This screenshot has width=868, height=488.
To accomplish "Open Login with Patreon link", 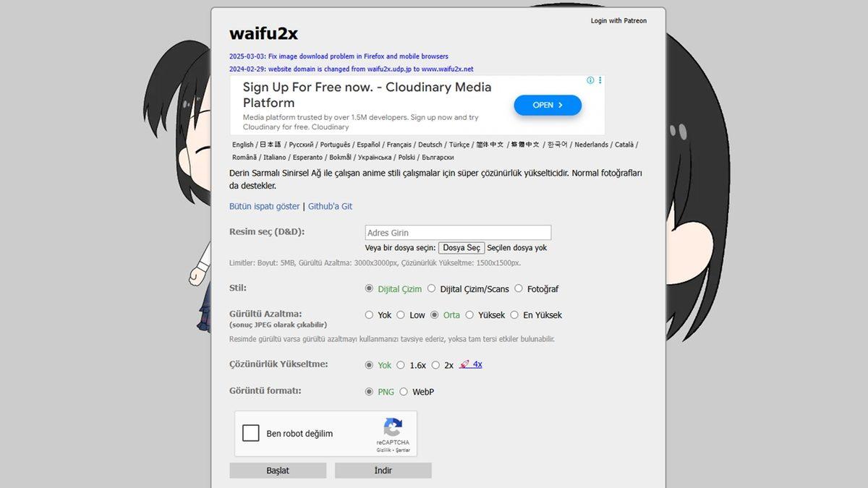I will (618, 21).
